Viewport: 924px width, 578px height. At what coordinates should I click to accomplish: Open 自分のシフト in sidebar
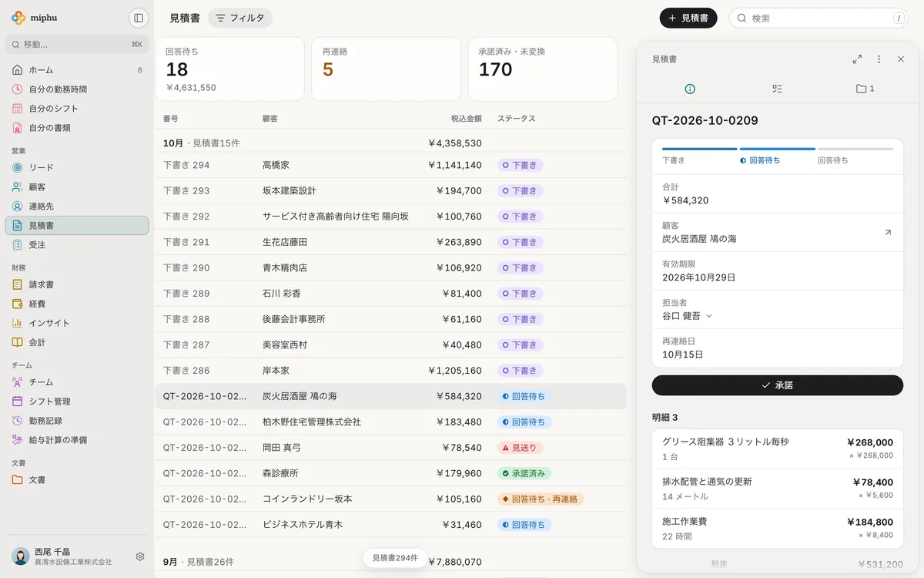point(77,109)
